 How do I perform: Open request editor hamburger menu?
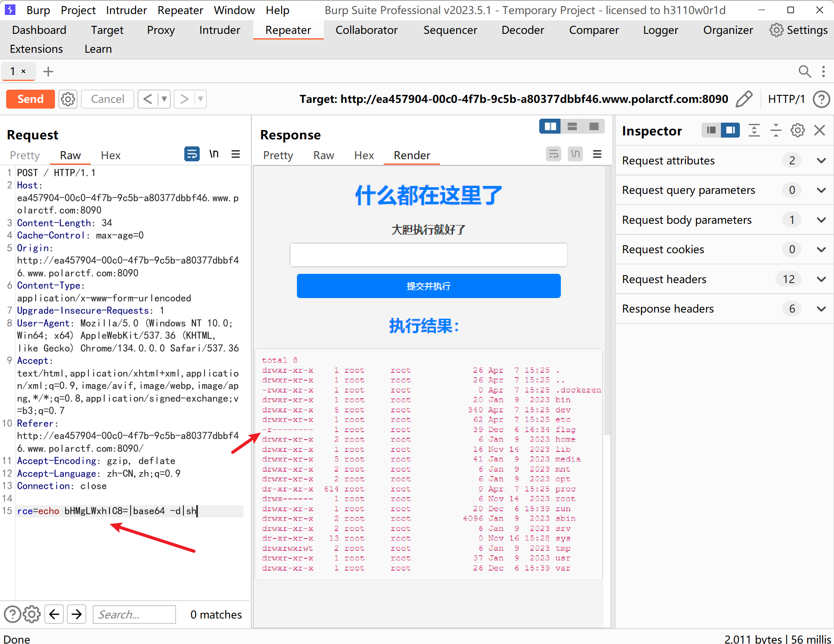coord(236,154)
